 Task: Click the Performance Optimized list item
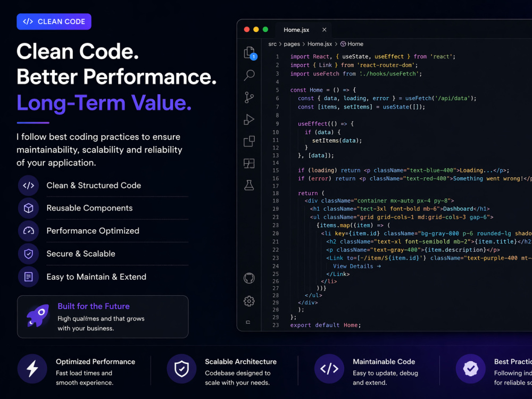pos(93,231)
